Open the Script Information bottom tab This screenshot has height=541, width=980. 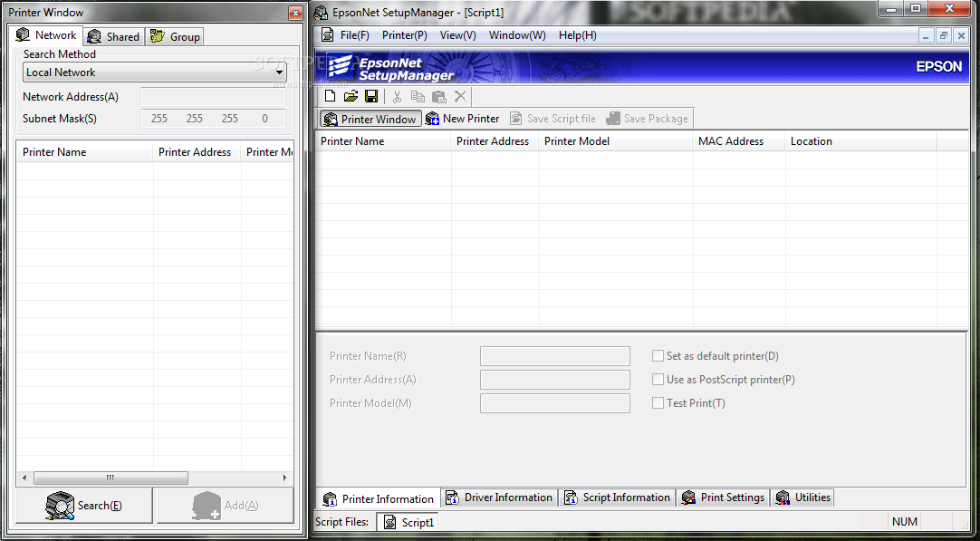[617, 498]
